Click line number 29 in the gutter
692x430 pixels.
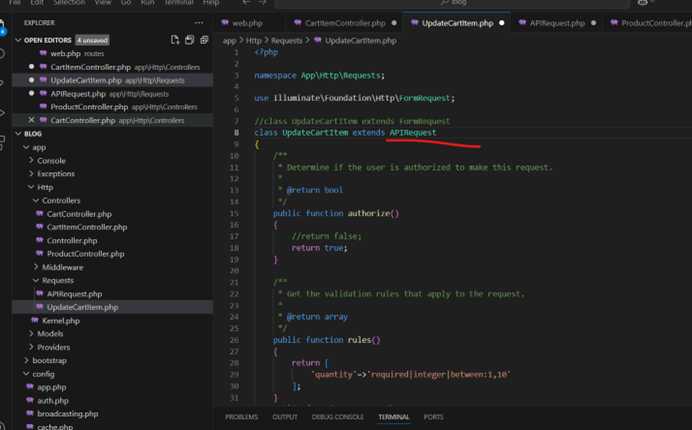234,374
